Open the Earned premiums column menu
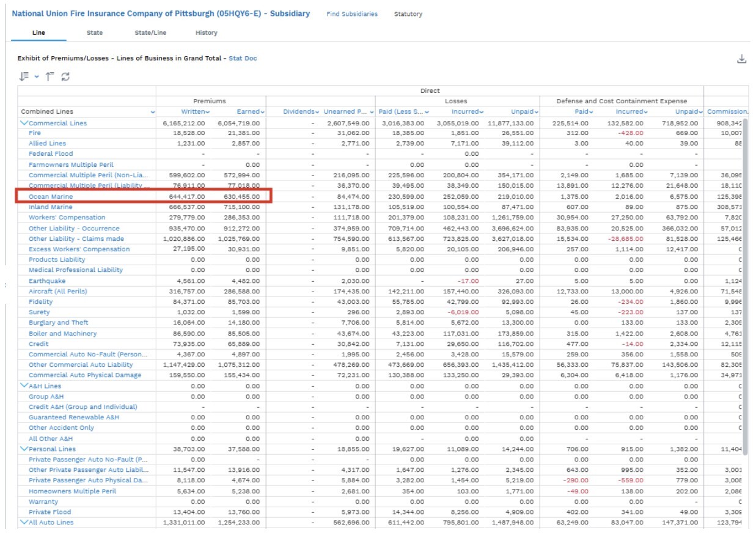 (x=263, y=112)
